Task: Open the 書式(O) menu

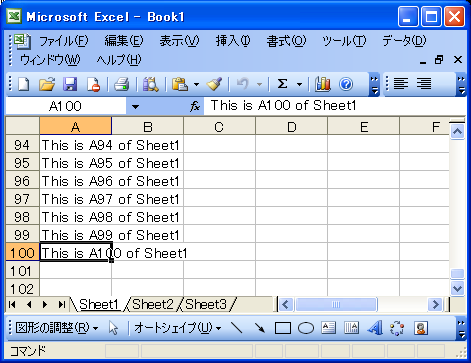Action: point(286,41)
